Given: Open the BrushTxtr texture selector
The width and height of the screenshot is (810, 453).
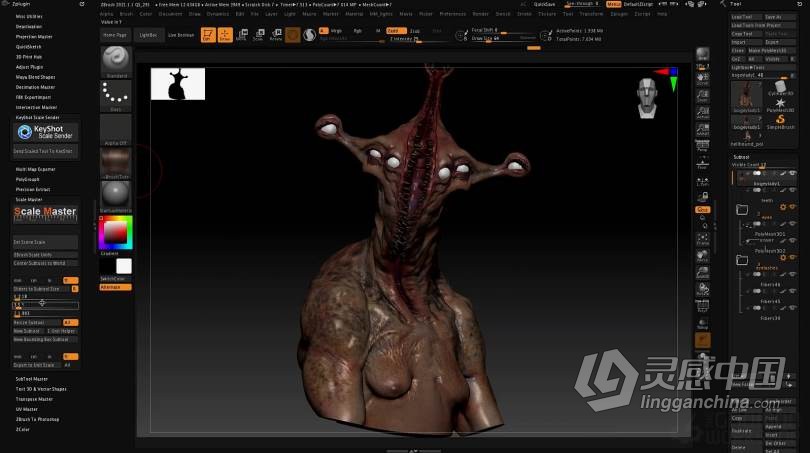Looking at the screenshot, I should pyautogui.click(x=116, y=163).
